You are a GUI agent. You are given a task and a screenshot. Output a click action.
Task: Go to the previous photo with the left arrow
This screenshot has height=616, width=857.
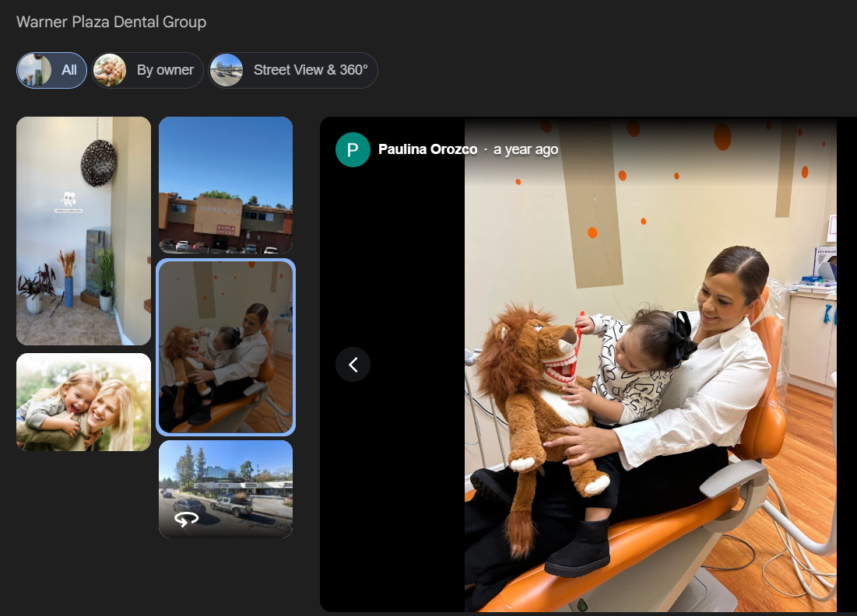(x=353, y=364)
